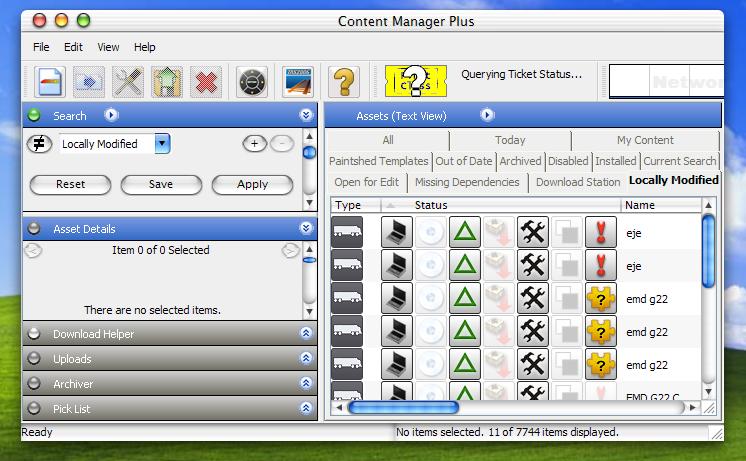This screenshot has height=461, width=746.
Task: Click the Reset search button
Action: point(70,184)
